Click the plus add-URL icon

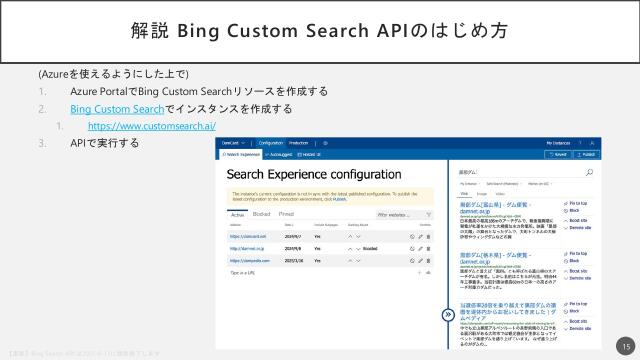click(420, 273)
